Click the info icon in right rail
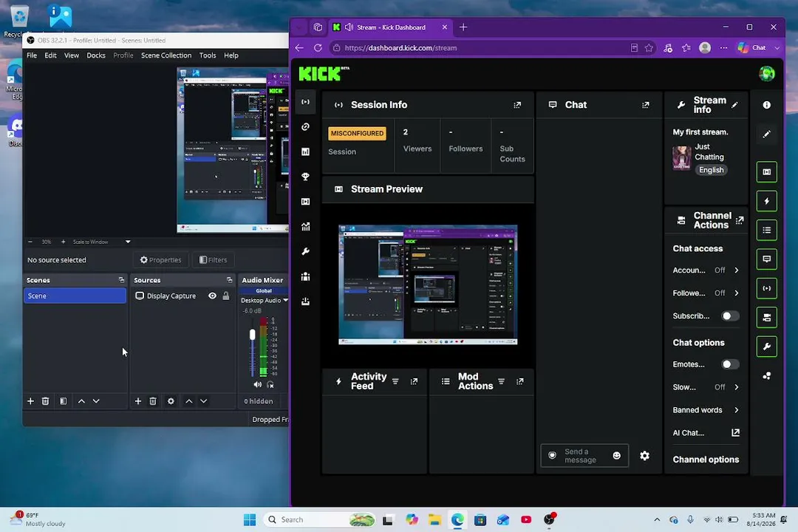 tap(766, 105)
